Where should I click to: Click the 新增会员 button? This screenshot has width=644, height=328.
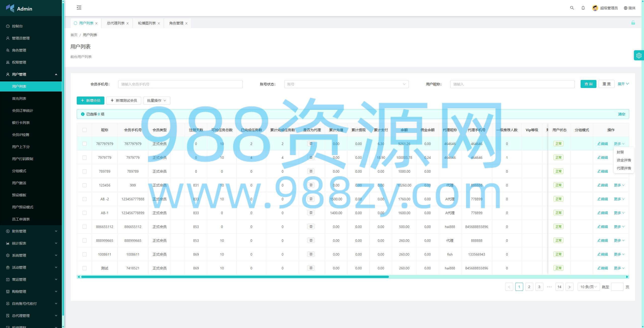[x=91, y=101]
